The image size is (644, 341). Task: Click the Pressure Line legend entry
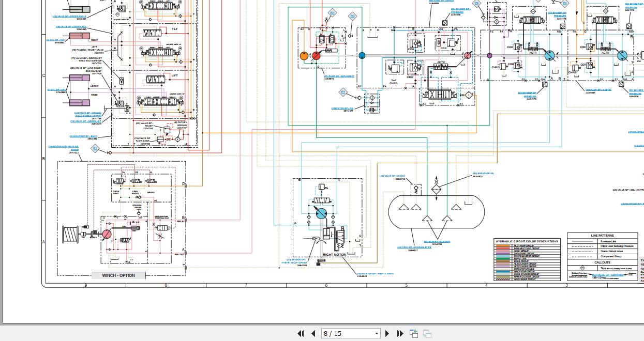(x=608, y=241)
